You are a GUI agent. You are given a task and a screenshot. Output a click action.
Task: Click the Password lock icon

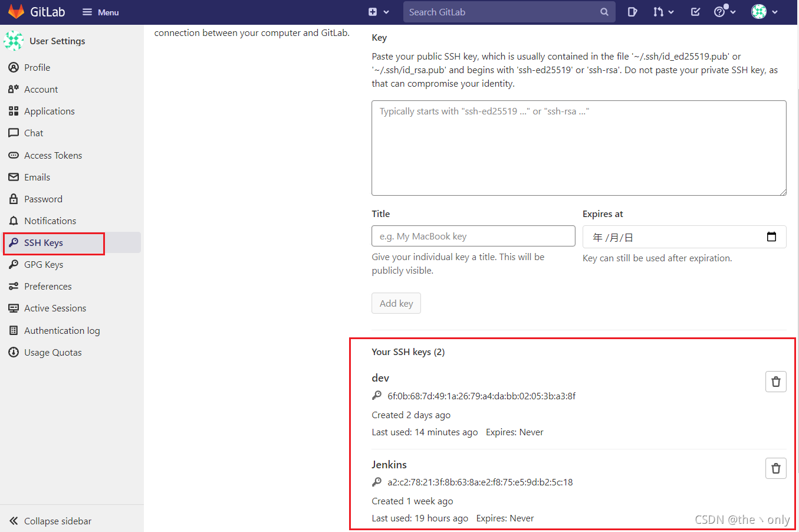point(14,199)
